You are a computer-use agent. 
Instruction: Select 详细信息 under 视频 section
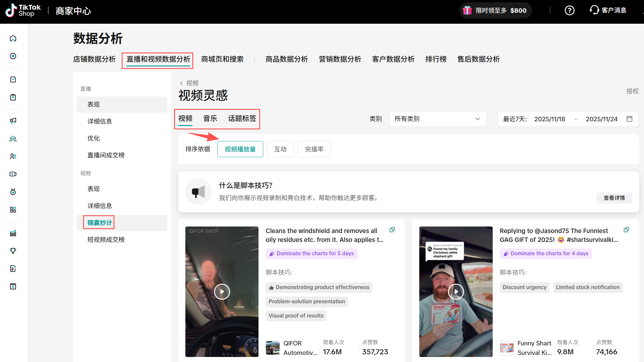[x=122, y=206]
